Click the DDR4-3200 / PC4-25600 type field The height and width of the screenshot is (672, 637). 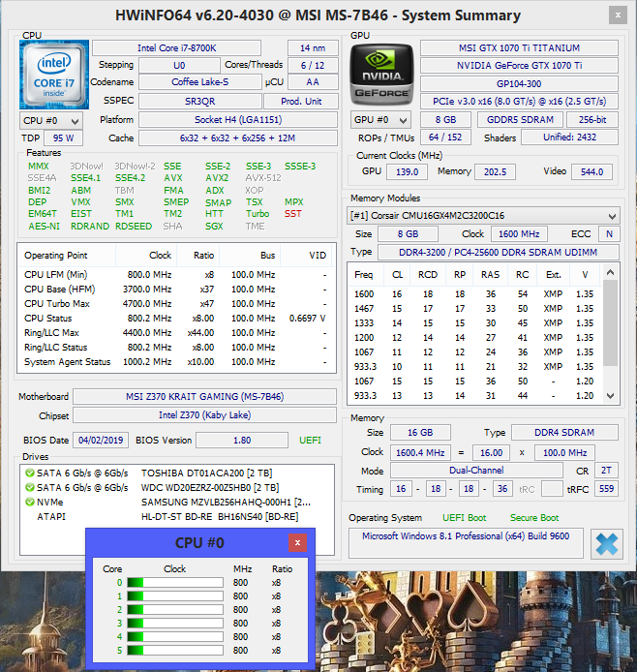point(499,253)
